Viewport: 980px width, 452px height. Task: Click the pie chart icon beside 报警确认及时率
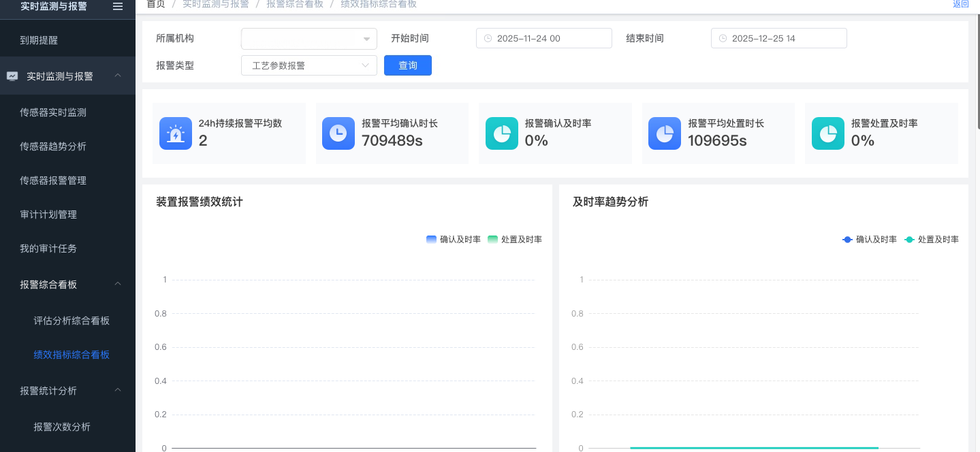coord(502,133)
